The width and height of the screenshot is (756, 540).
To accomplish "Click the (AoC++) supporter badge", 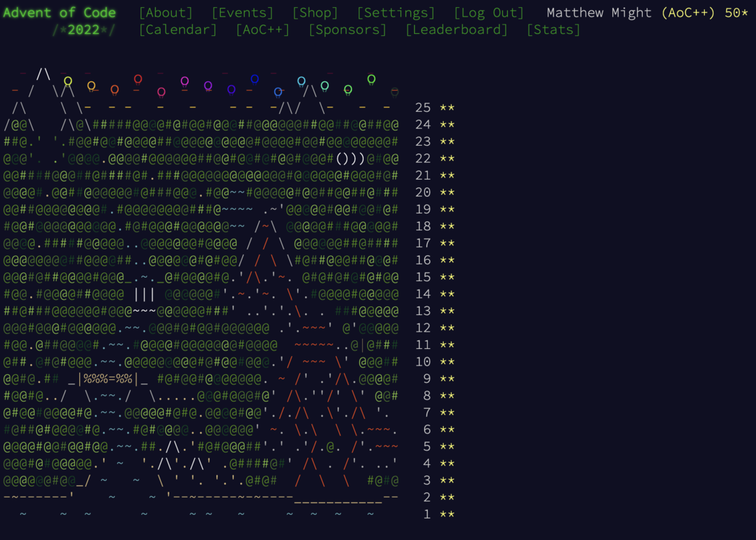I will 688,12.
